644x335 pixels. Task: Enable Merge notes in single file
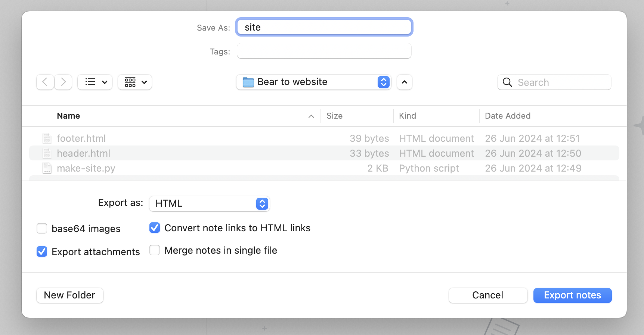pos(155,250)
